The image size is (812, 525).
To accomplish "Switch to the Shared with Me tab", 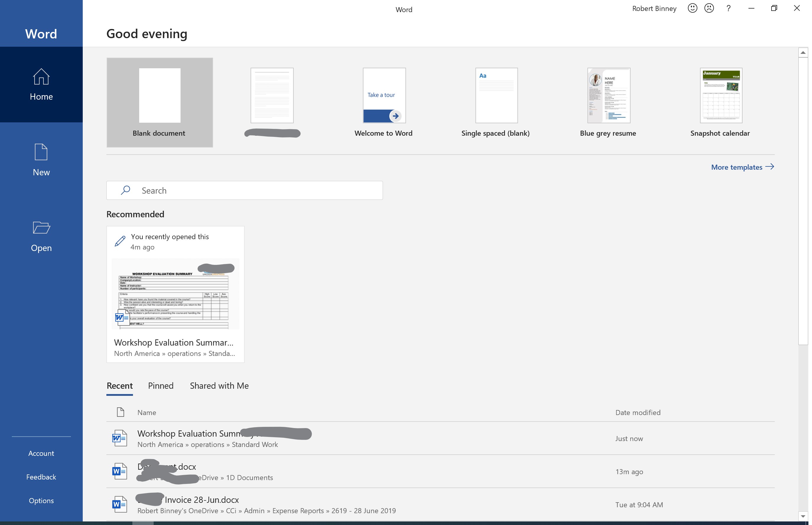I will pyautogui.click(x=219, y=385).
